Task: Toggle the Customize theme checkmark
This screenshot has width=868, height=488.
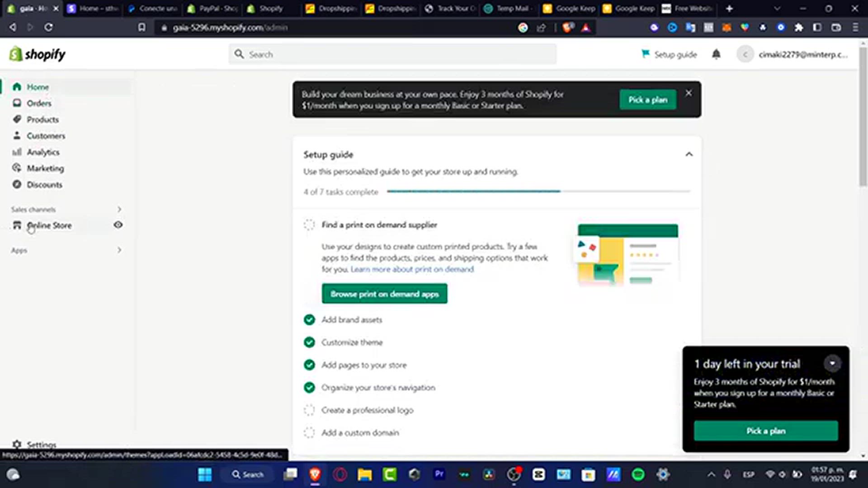Action: tap(309, 343)
